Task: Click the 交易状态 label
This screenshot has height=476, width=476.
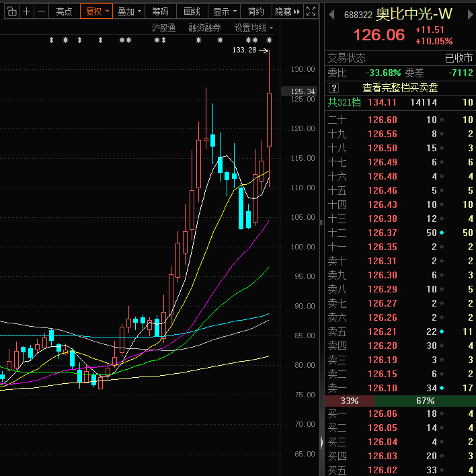Action: tap(346, 58)
